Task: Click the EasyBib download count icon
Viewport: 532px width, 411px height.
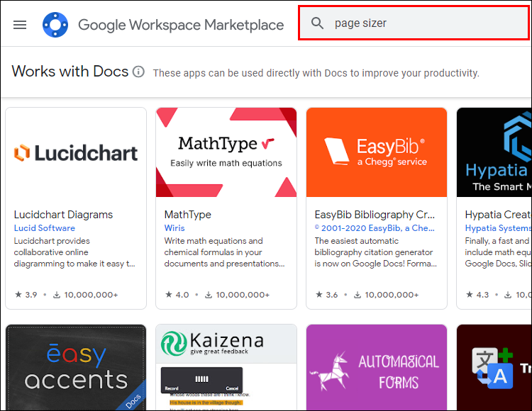Action: (358, 295)
